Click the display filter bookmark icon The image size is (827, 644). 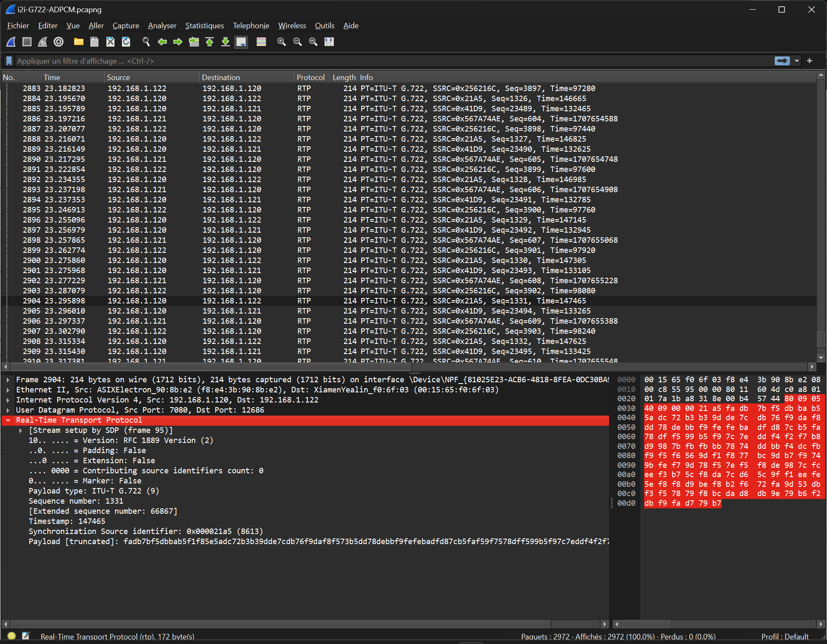click(9, 61)
